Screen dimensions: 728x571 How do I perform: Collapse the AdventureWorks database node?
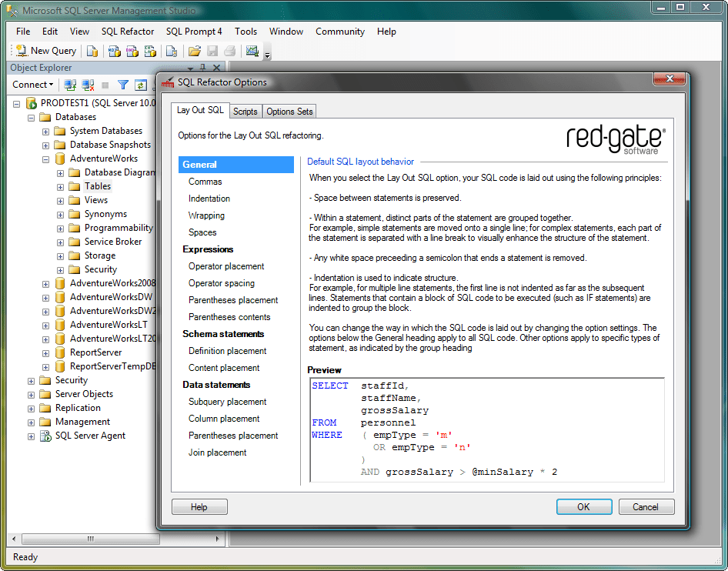[46, 159]
